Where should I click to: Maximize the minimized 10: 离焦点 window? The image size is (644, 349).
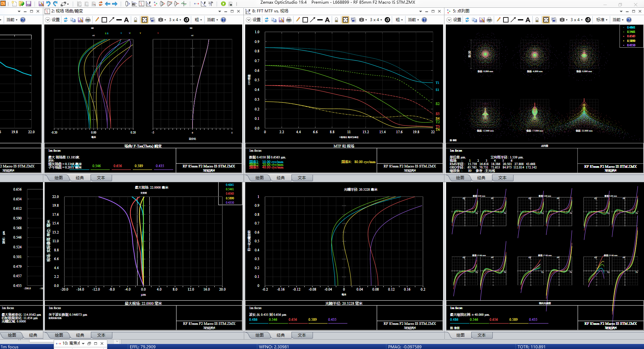[x=96, y=343]
